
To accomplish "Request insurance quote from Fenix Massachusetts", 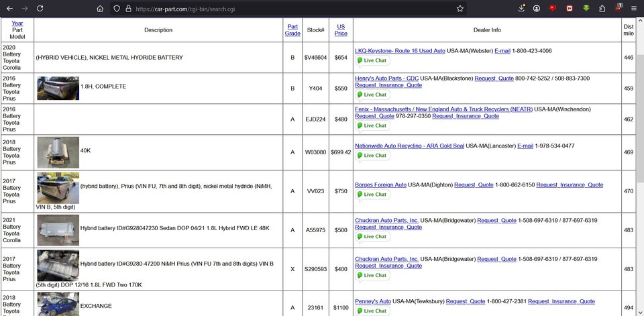I will click(x=466, y=116).
